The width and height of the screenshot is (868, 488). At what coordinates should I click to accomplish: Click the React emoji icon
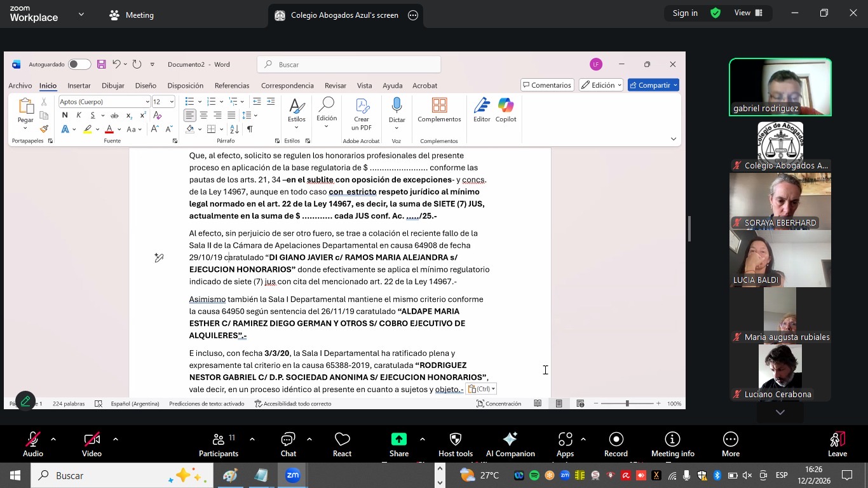pyautogui.click(x=342, y=440)
